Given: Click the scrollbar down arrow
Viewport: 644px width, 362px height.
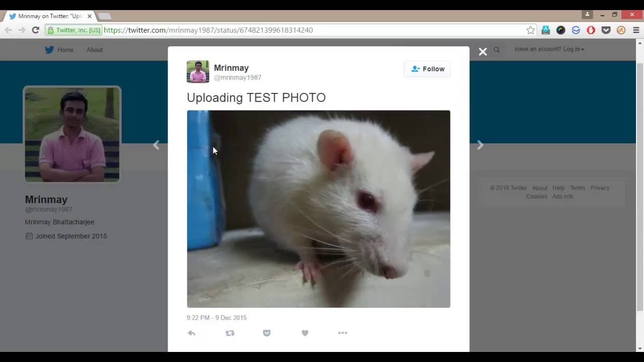Looking at the screenshot, I should [640, 348].
